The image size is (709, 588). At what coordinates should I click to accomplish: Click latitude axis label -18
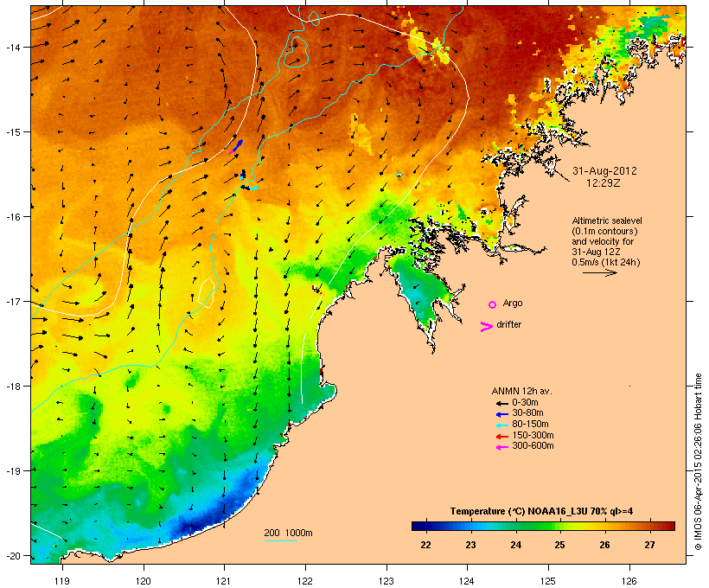[13, 387]
